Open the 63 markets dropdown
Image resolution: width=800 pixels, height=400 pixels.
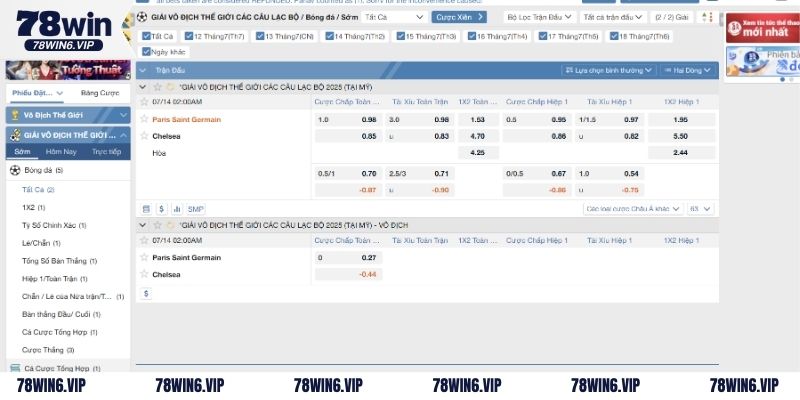click(700, 209)
